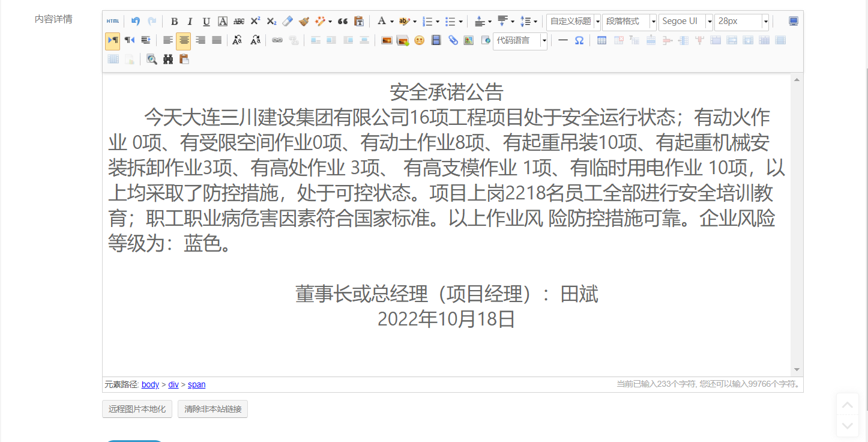Toggle right-to-left text direction
The height and width of the screenshot is (442, 868).
click(129, 41)
